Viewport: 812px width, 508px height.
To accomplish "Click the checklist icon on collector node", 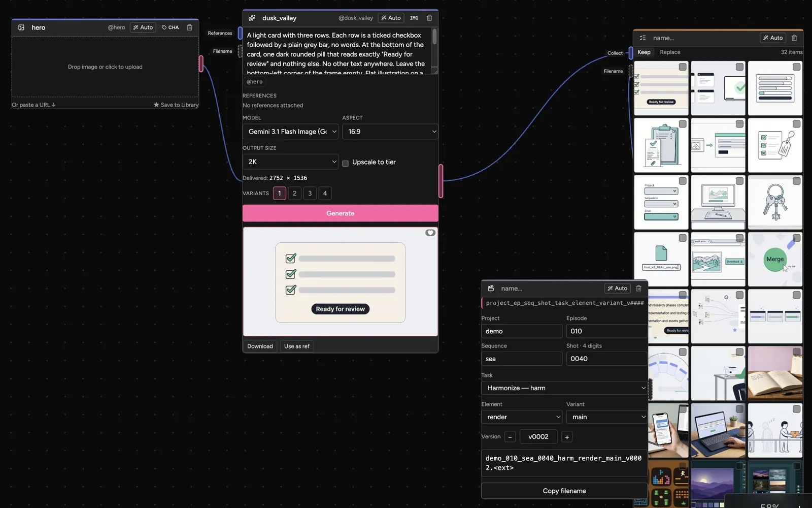I will (643, 38).
